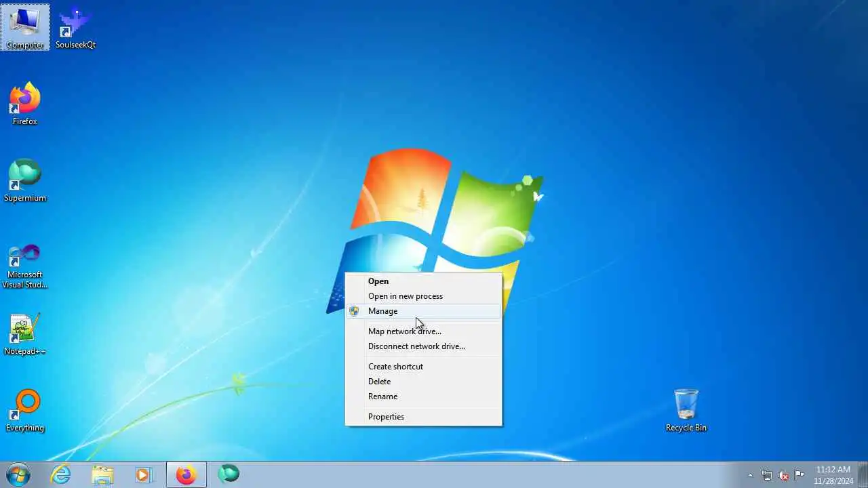
Task: Open Windows Explorer folder in taskbar
Action: 103,474
